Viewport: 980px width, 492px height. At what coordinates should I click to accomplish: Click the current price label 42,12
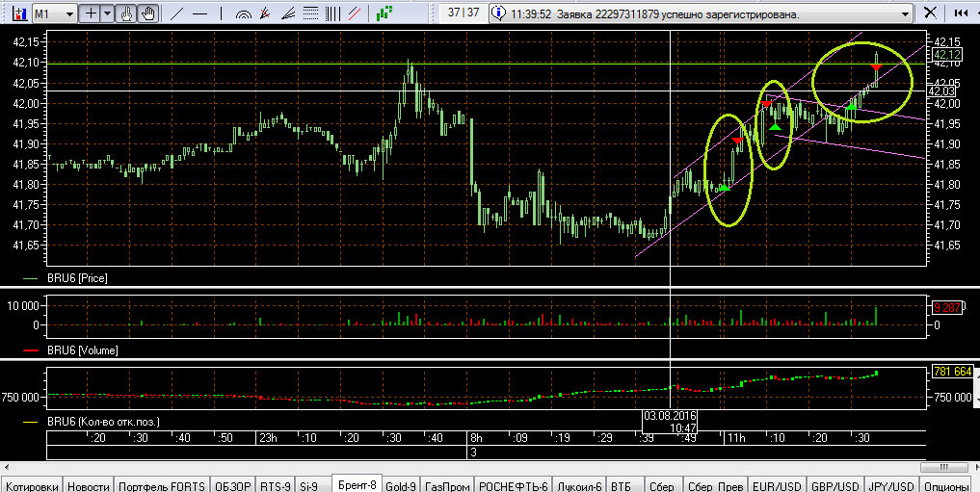[946, 55]
